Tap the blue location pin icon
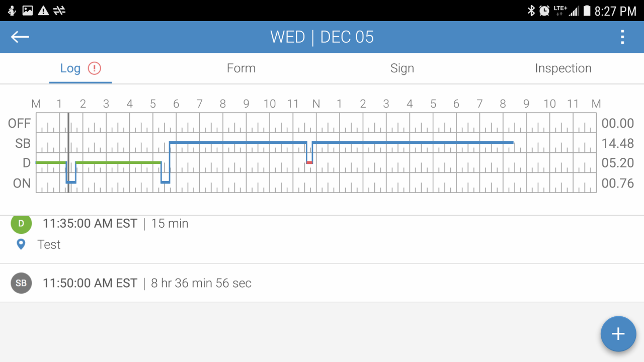Viewport: 644px width, 362px height. click(x=21, y=244)
